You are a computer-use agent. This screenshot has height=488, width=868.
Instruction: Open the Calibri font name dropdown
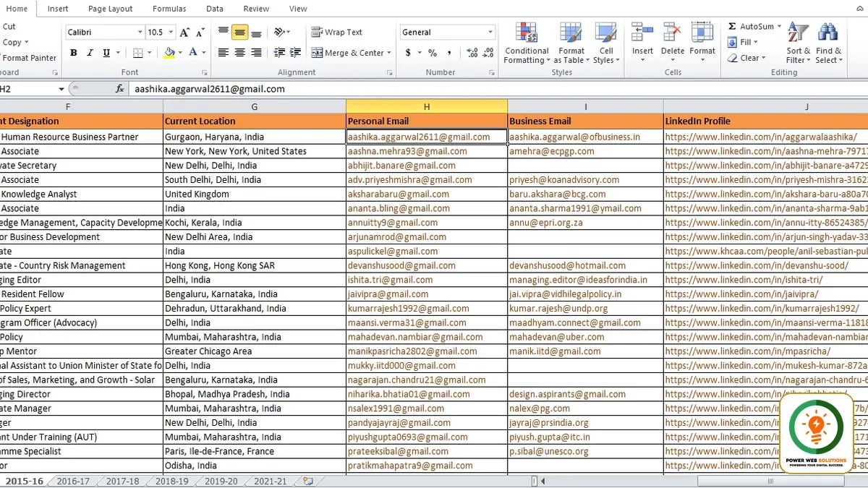(x=140, y=33)
